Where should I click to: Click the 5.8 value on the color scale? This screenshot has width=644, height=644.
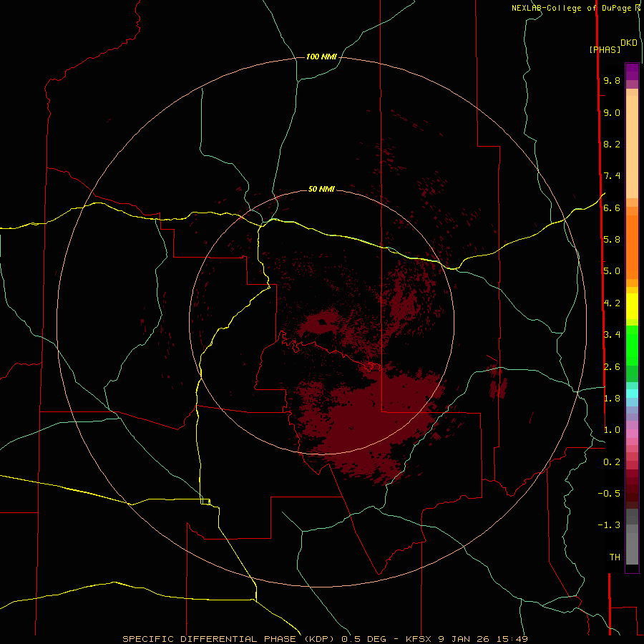(x=612, y=240)
